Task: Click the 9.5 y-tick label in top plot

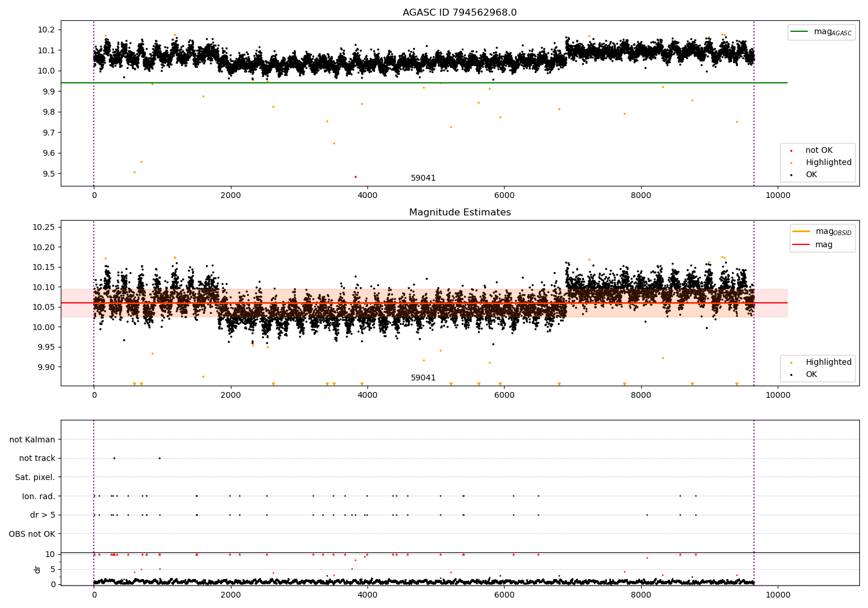Action: click(x=50, y=174)
